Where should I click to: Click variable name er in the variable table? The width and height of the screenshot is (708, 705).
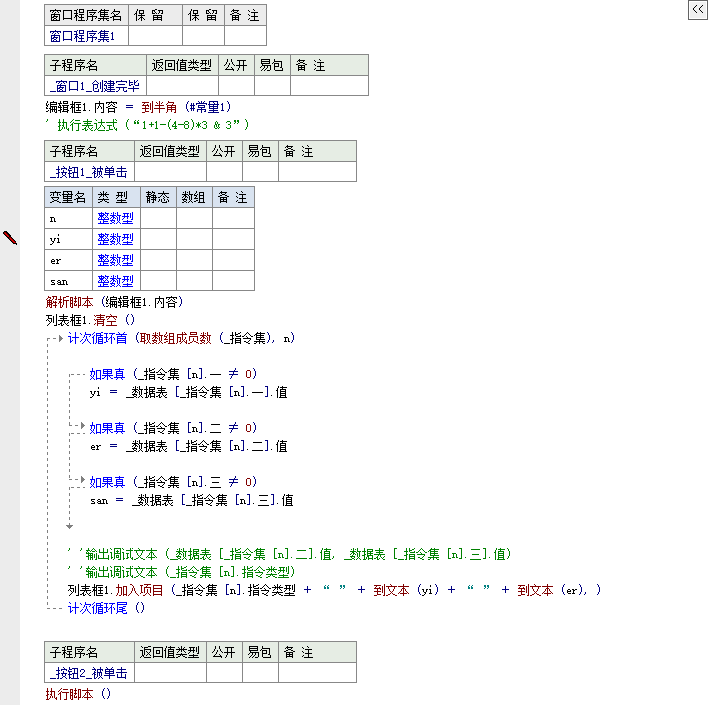click(x=69, y=261)
